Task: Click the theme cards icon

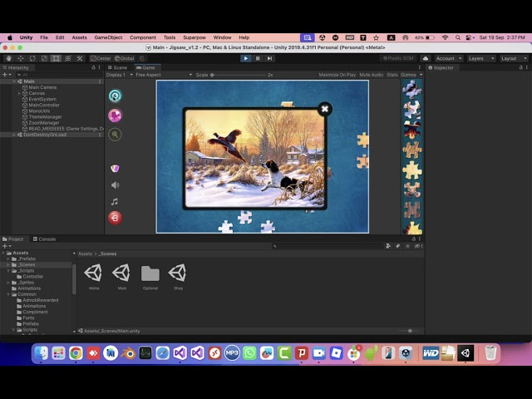Action: [115, 168]
